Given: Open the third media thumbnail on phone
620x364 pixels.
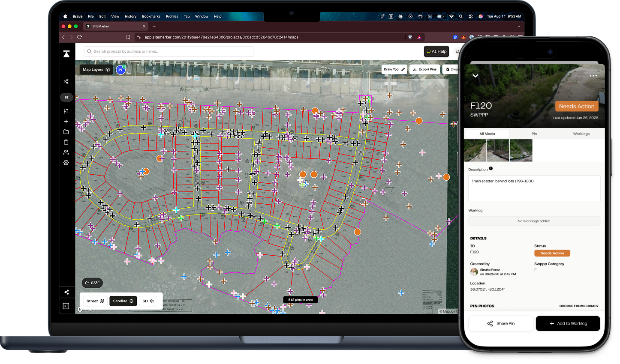Looking at the screenshot, I should 521,150.
